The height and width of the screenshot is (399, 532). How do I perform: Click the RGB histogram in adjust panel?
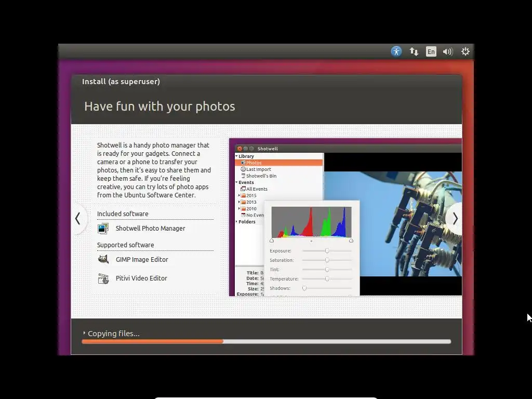click(312, 222)
